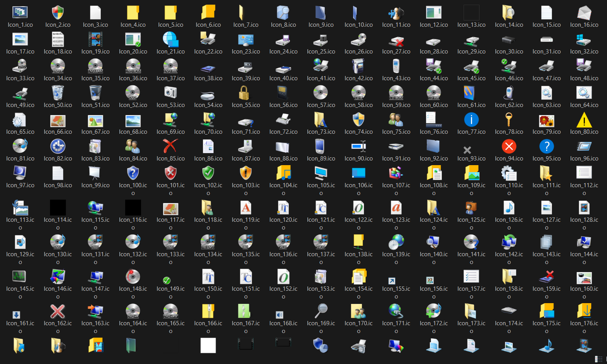607x364 pixels.
Task: Click the blue question mark Icon_95.ico
Action: tap(547, 147)
